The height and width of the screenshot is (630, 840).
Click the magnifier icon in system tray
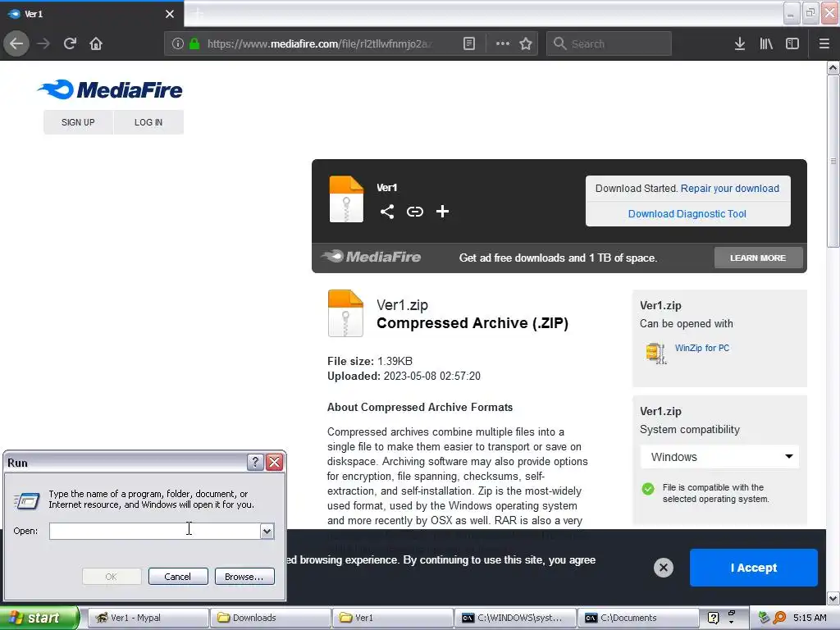tap(779, 618)
